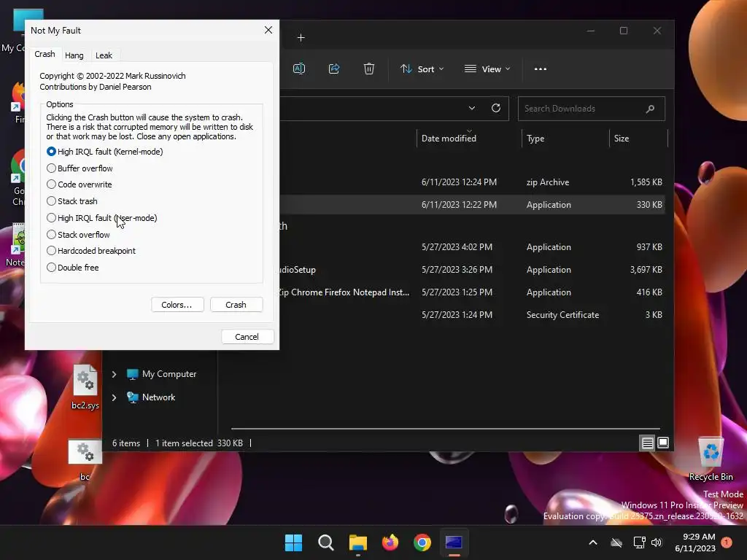
Task: Open the clock showing 9:29 AM
Action: (x=695, y=542)
